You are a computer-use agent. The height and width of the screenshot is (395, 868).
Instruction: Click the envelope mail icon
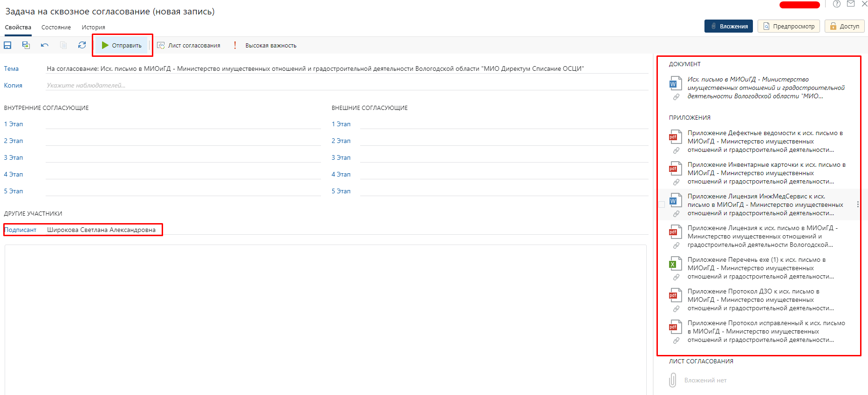[x=851, y=4]
